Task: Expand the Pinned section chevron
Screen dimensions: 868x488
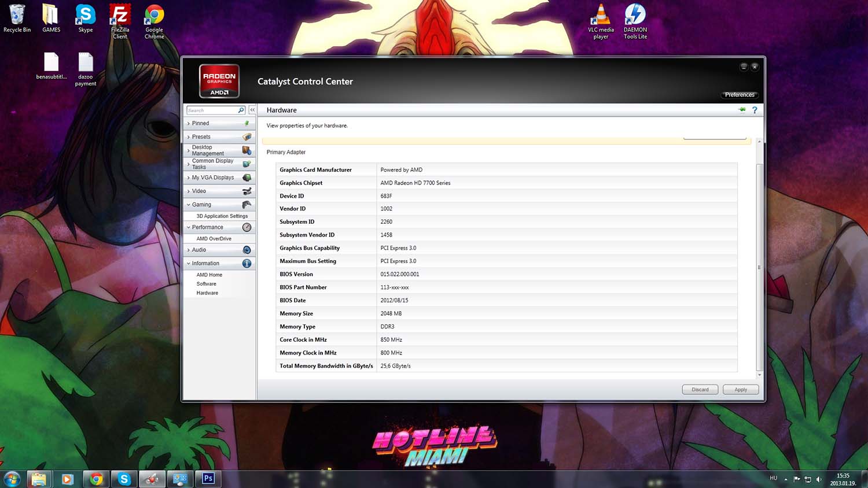Action: coord(189,123)
